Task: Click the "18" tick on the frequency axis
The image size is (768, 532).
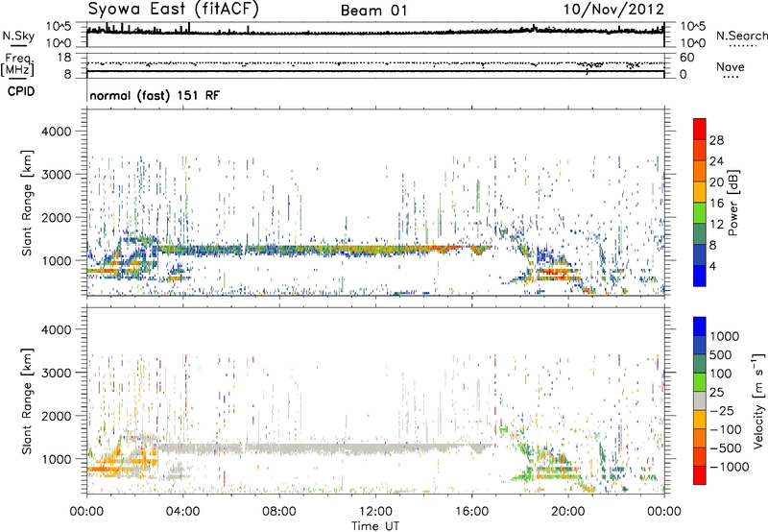Action: point(64,58)
